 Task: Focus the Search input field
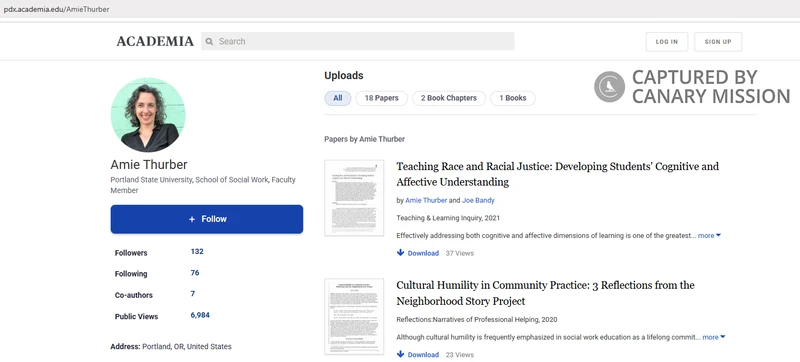[x=358, y=41]
